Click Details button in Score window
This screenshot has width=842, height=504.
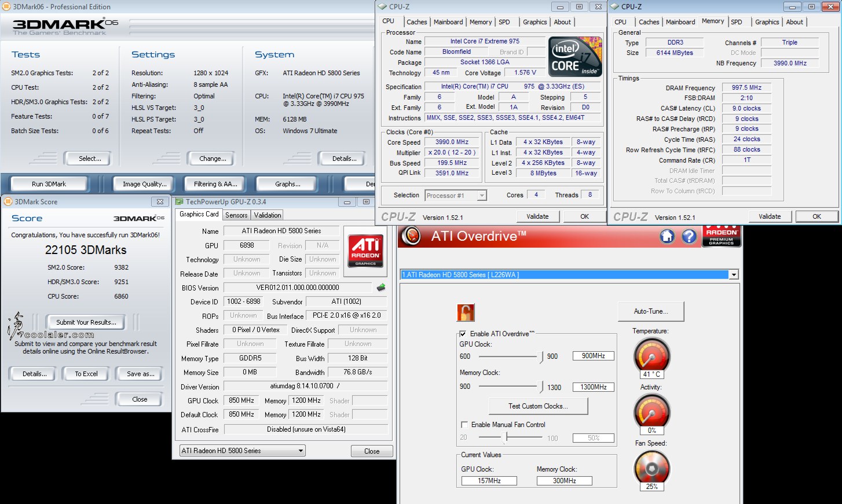pyautogui.click(x=35, y=374)
